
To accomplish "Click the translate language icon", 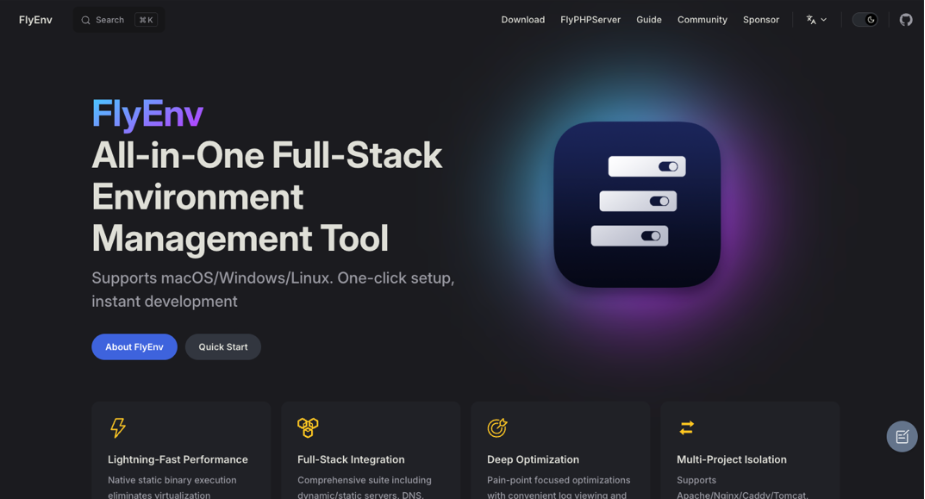I will click(811, 20).
